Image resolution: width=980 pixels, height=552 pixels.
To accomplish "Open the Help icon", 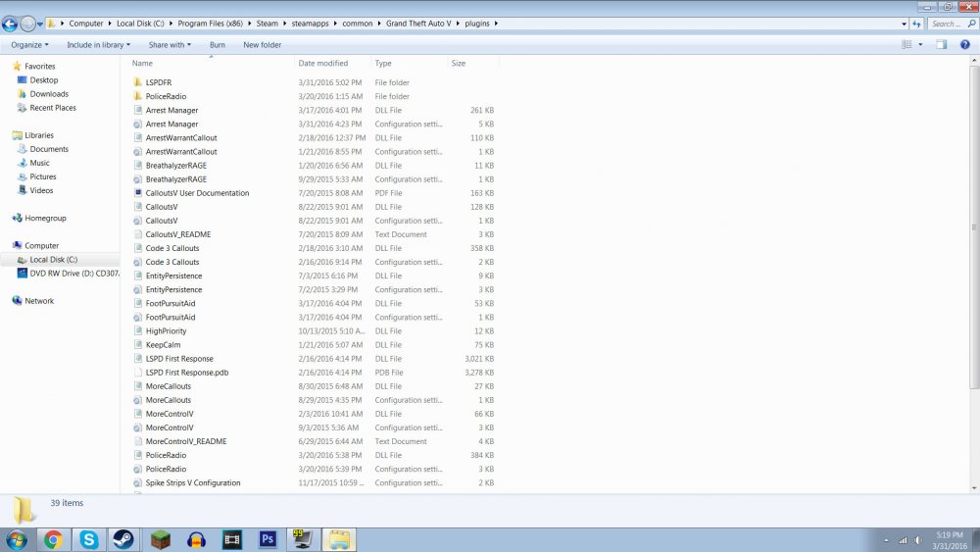I will point(965,44).
